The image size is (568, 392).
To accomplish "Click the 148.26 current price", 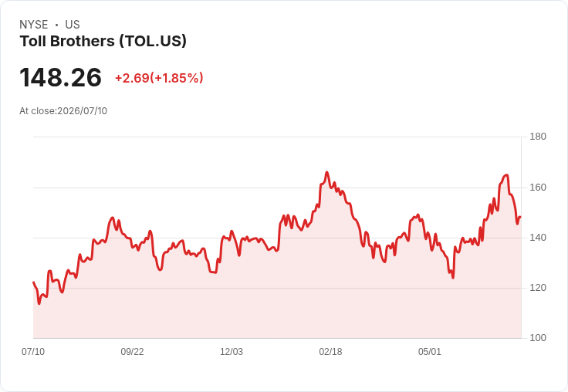I will tap(60, 77).
